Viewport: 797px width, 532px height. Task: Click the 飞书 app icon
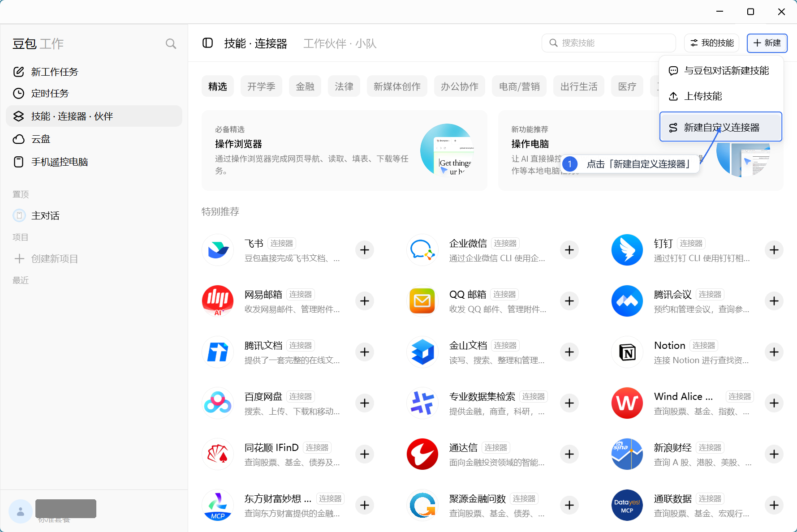[x=218, y=250]
